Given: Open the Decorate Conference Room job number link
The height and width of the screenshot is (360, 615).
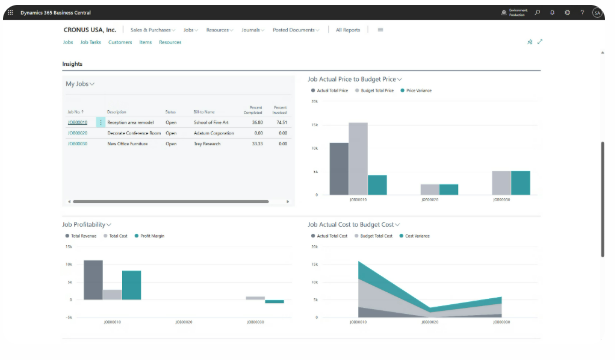Looking at the screenshot, I should [77, 133].
